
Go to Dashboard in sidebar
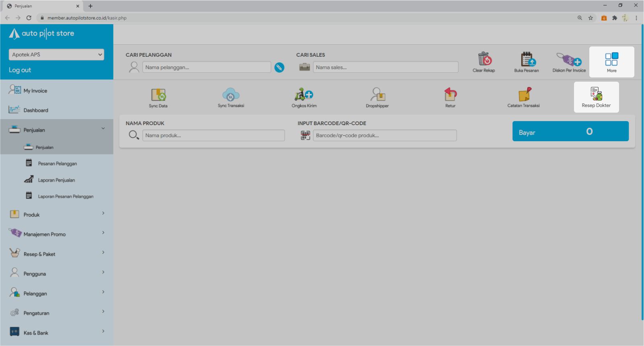coord(36,110)
